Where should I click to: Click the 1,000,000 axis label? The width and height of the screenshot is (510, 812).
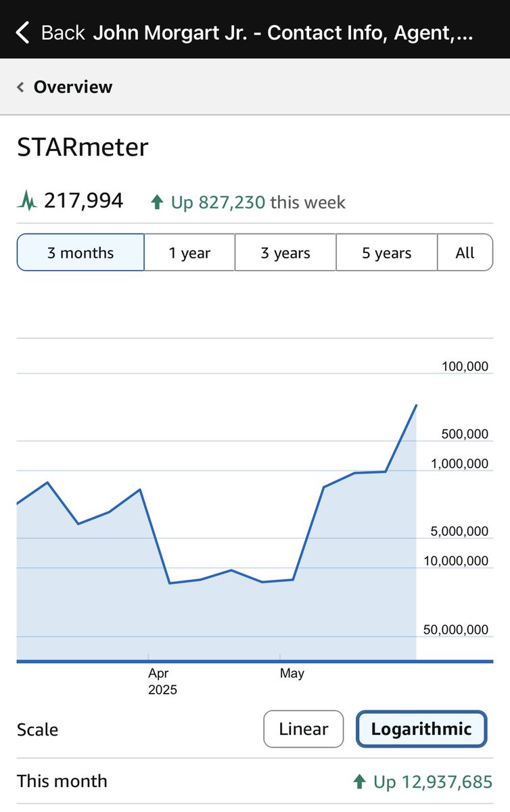click(x=459, y=464)
